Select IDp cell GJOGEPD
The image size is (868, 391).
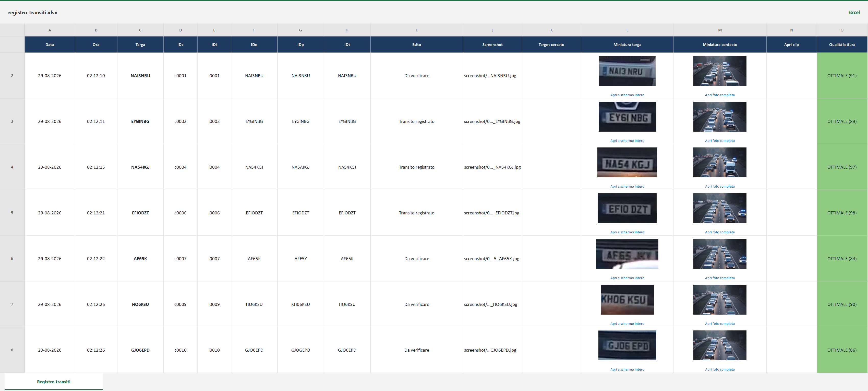click(300, 350)
